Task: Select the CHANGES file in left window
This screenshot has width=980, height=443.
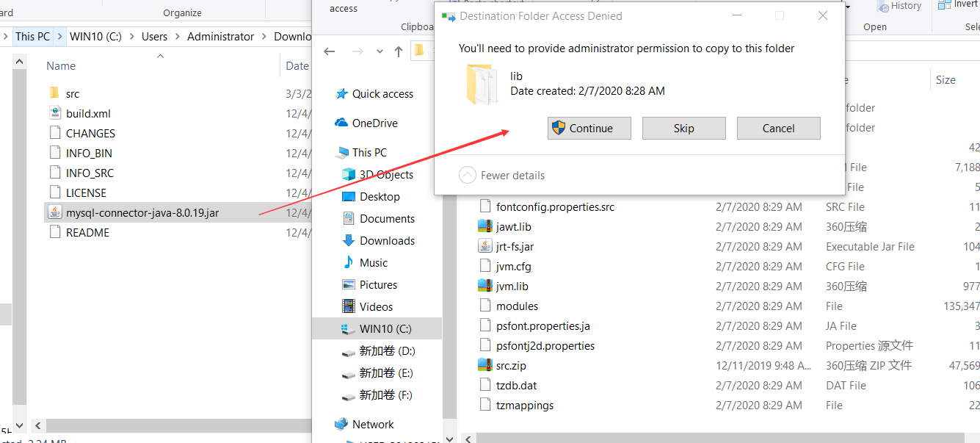Action: pyautogui.click(x=90, y=134)
